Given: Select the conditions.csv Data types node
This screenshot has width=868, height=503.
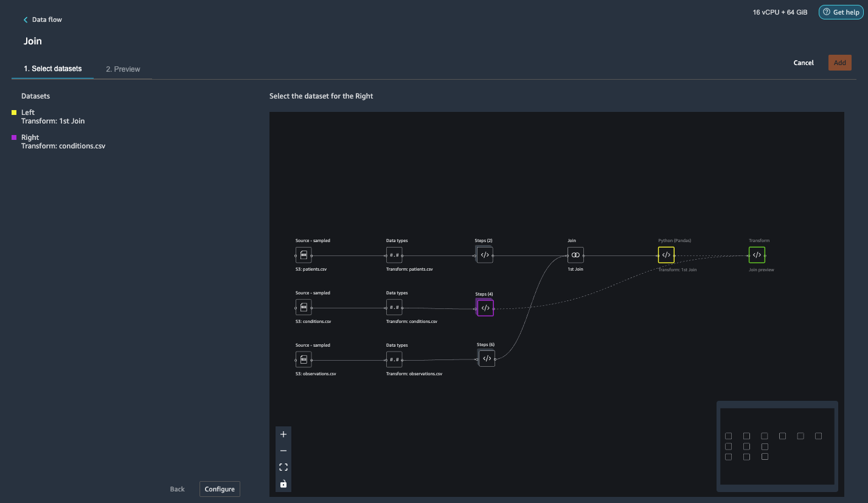Looking at the screenshot, I should (x=394, y=307).
